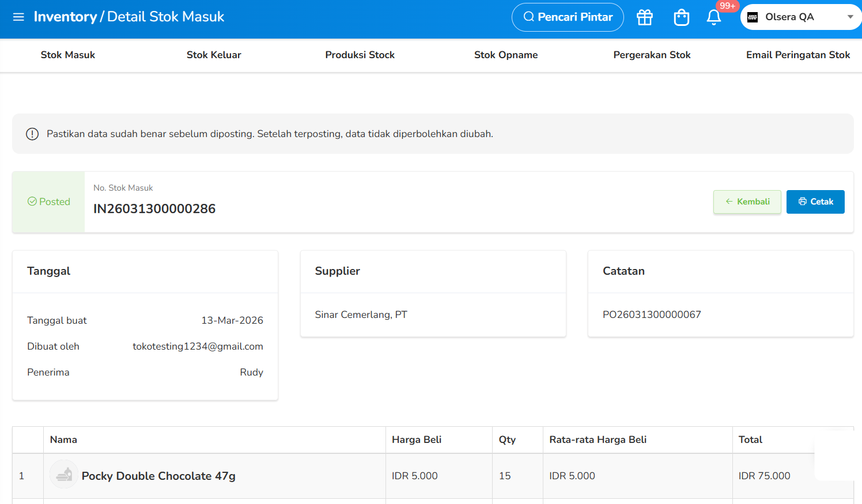Click the Inventory breadcrumb link
This screenshot has height=504, width=862.
click(x=65, y=17)
